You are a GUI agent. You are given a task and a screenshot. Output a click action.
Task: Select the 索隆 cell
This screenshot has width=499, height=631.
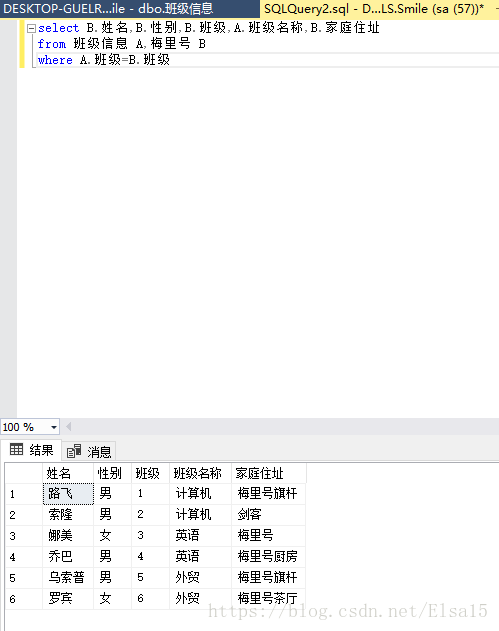click(x=68, y=515)
